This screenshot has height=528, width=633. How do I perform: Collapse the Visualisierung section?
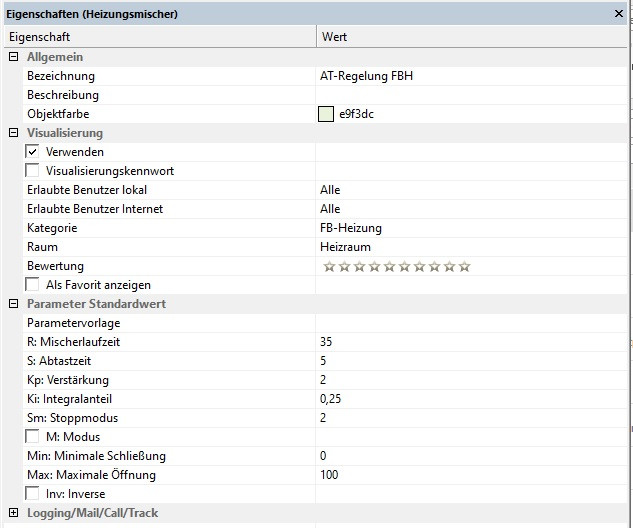(x=13, y=133)
